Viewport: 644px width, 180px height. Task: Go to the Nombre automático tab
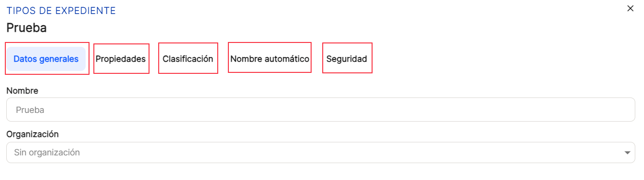[x=270, y=59]
